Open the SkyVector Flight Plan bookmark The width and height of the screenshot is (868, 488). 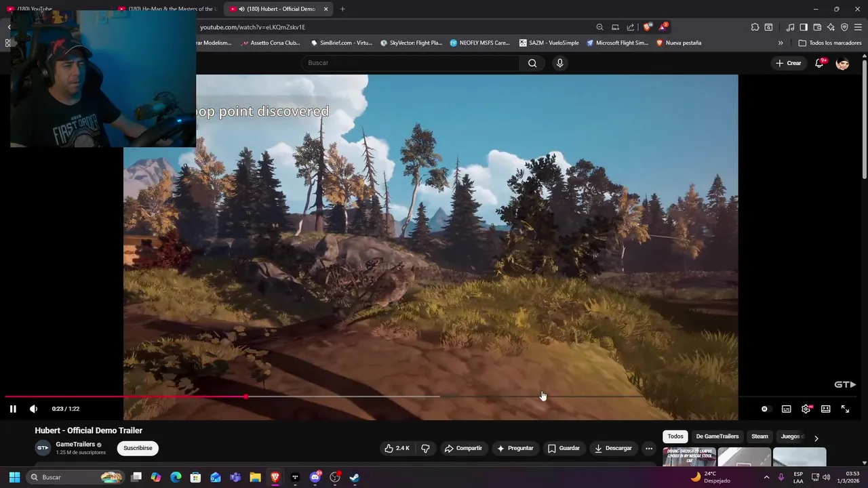click(x=412, y=43)
